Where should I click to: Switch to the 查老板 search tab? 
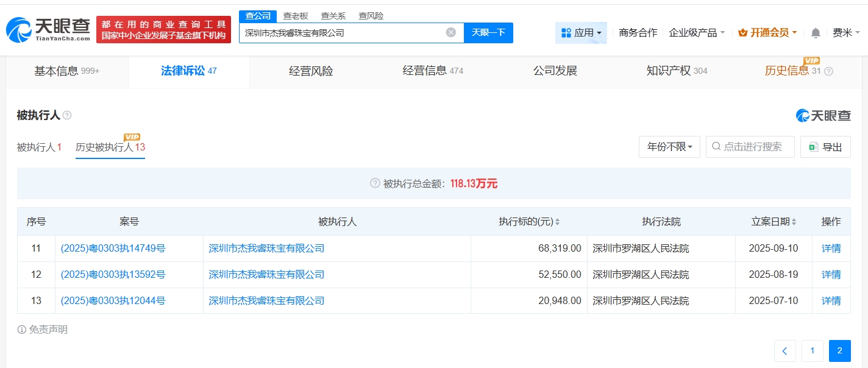point(296,16)
